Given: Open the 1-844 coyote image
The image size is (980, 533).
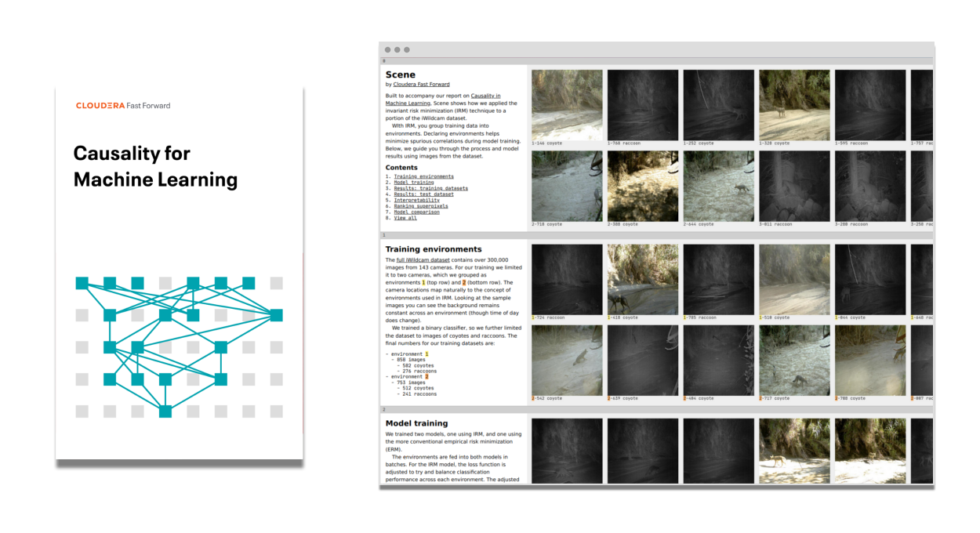Looking at the screenshot, I should point(870,279).
